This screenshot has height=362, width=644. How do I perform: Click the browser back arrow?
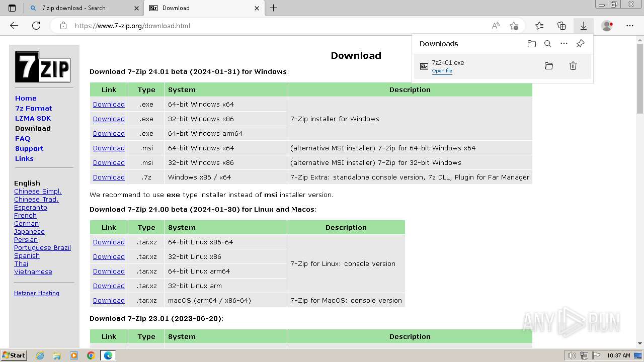pyautogui.click(x=14, y=26)
